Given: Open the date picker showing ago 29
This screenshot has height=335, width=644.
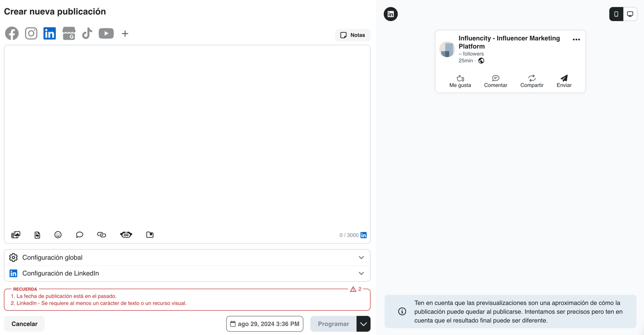Looking at the screenshot, I should point(264,323).
